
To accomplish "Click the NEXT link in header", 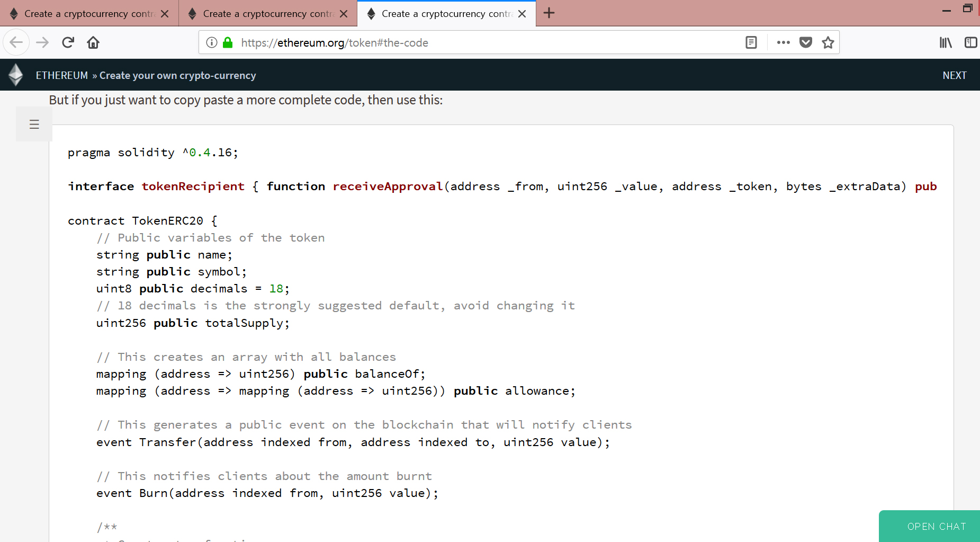I will coord(954,75).
